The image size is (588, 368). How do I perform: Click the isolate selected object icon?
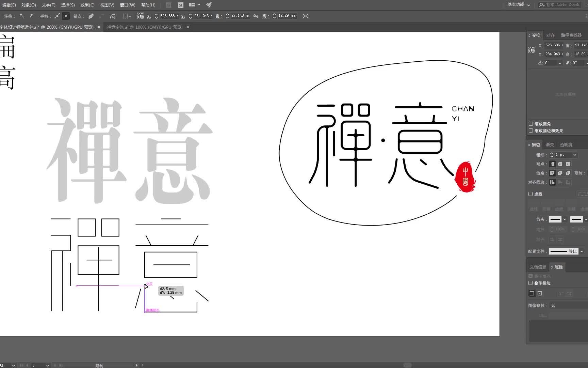point(306,16)
